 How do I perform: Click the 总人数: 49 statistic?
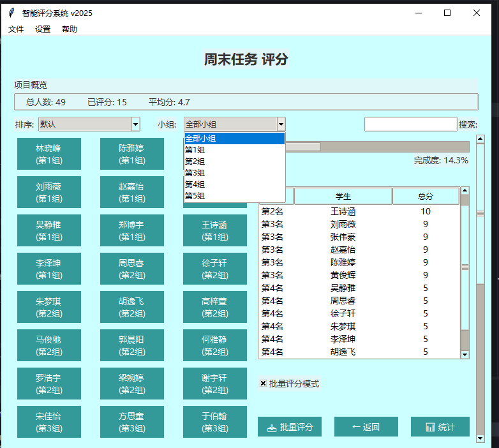coord(46,102)
